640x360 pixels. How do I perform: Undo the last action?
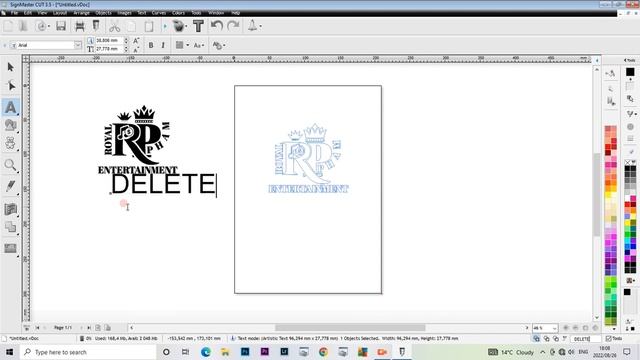216,26
